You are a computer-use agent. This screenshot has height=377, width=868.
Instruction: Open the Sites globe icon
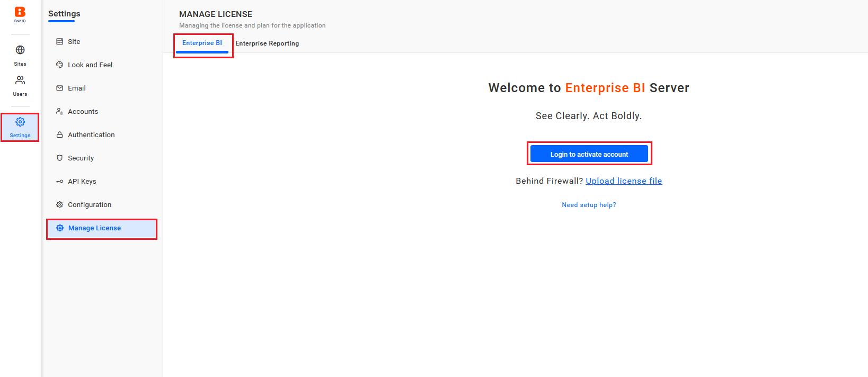click(20, 50)
